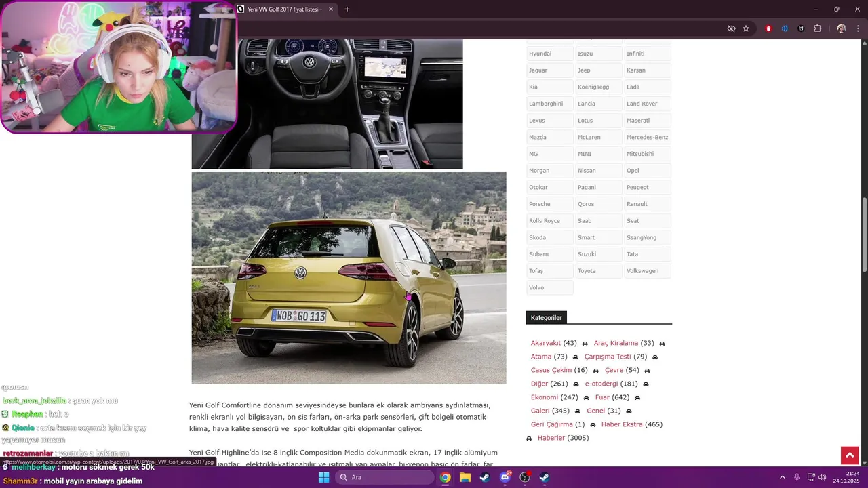Image resolution: width=868 pixels, height=488 pixels.
Task: Click the blue sound waves extension icon
Action: 785,28
